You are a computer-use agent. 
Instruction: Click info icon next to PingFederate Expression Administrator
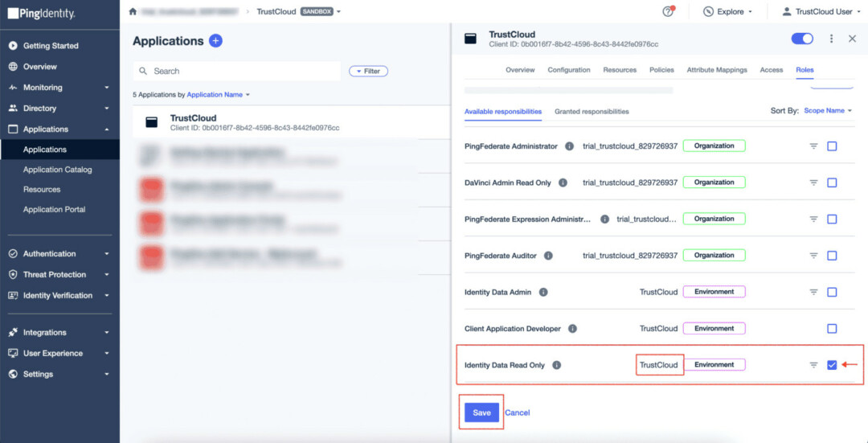click(605, 219)
